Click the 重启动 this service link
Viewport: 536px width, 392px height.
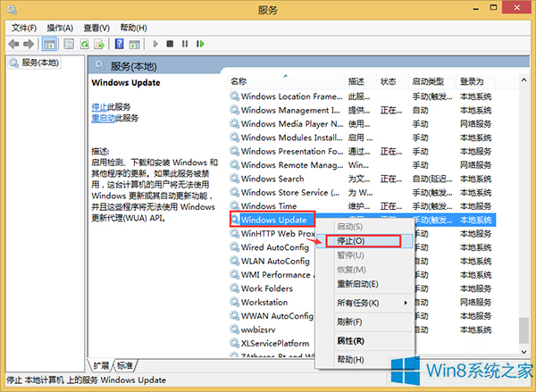(104, 118)
